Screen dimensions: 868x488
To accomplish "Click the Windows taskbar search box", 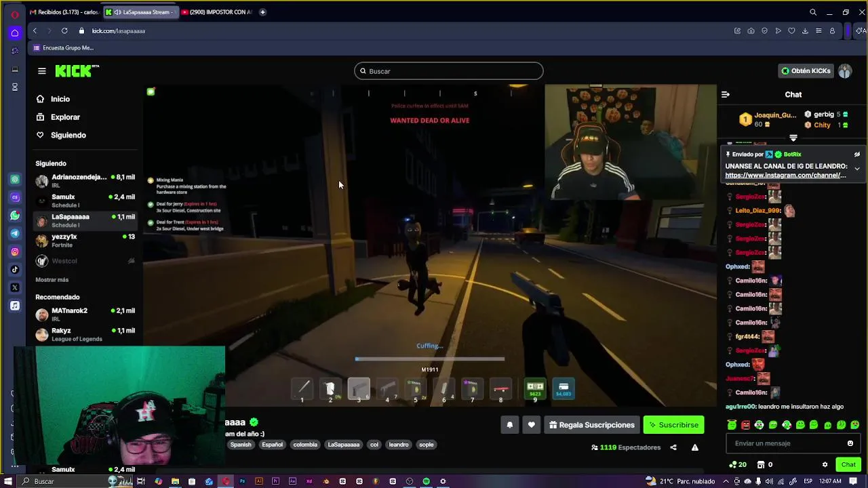I will [x=64, y=481].
